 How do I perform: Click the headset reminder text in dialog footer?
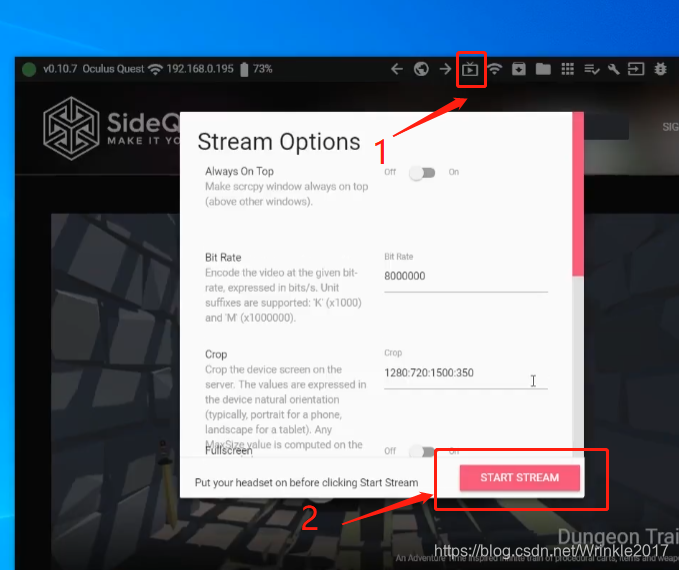point(306,483)
